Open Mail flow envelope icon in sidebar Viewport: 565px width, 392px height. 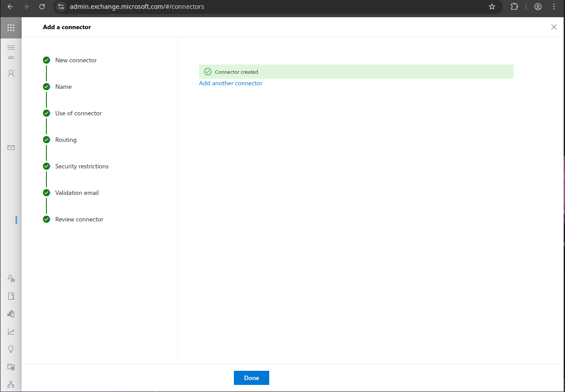tap(11, 148)
